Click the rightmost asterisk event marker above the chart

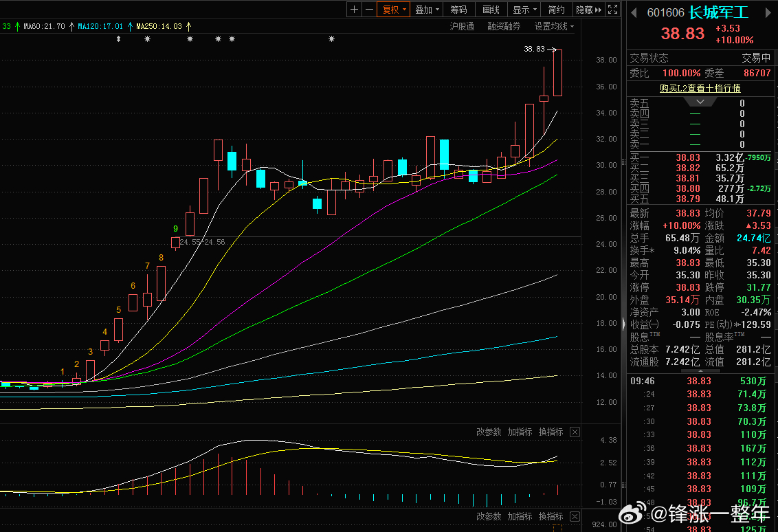coord(331,38)
